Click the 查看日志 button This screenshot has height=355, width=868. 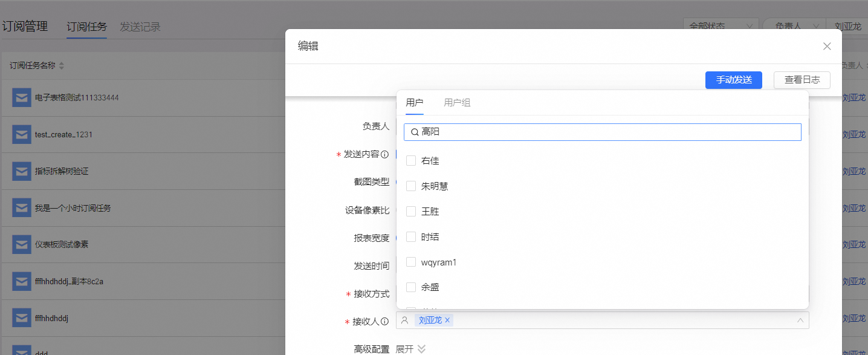[802, 80]
